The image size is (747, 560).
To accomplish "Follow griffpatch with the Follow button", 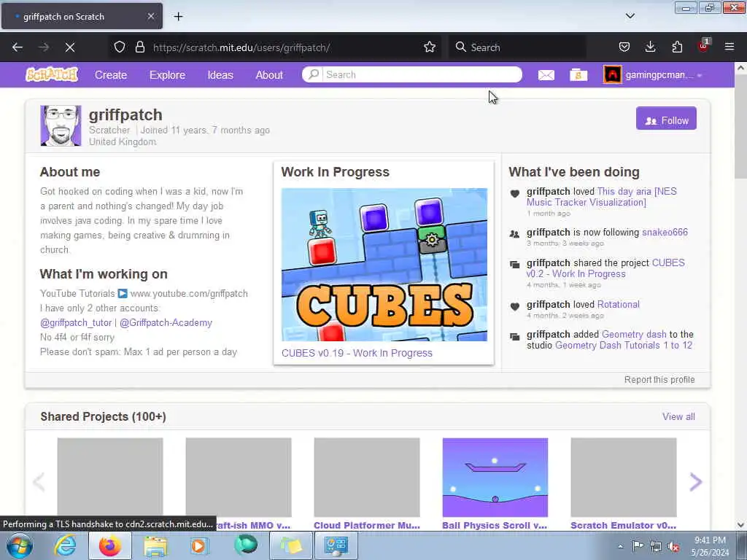I will pos(666,119).
